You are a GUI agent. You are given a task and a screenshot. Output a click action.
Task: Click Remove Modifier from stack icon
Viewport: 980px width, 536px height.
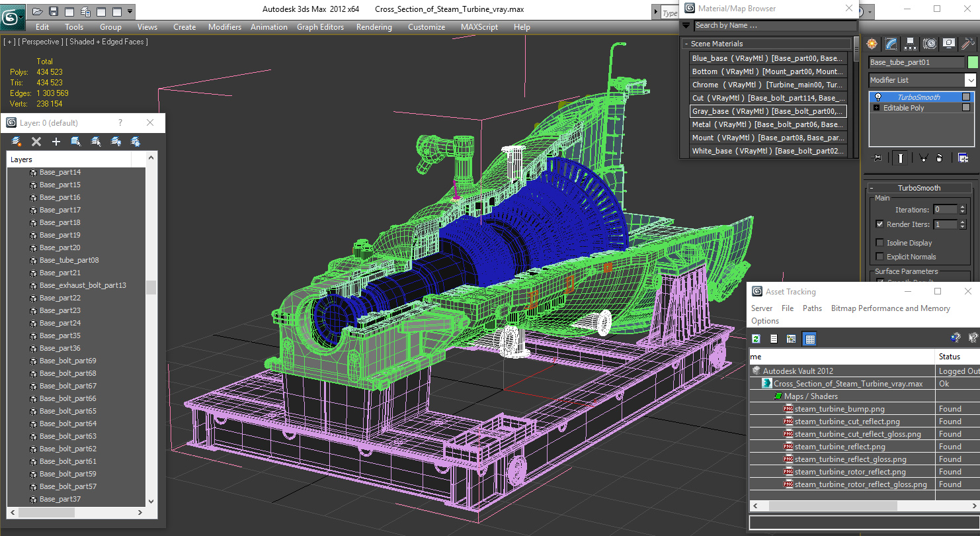click(x=940, y=158)
